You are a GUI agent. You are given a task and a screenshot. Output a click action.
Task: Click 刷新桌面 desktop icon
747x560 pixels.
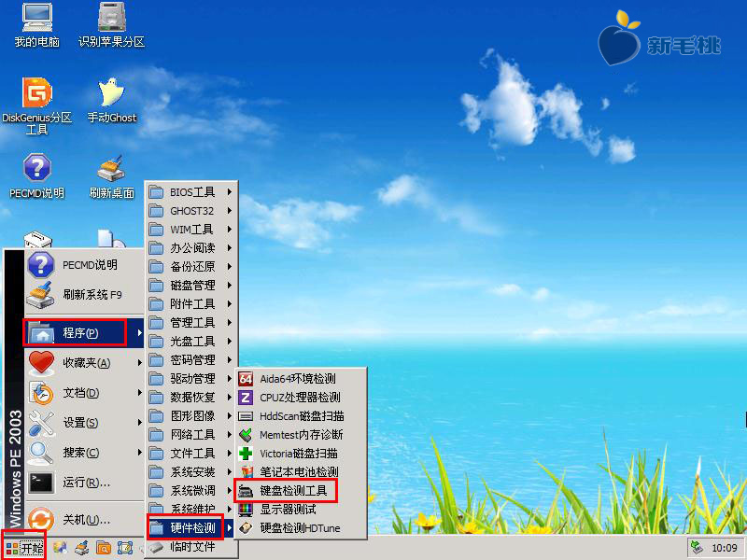click(x=111, y=176)
